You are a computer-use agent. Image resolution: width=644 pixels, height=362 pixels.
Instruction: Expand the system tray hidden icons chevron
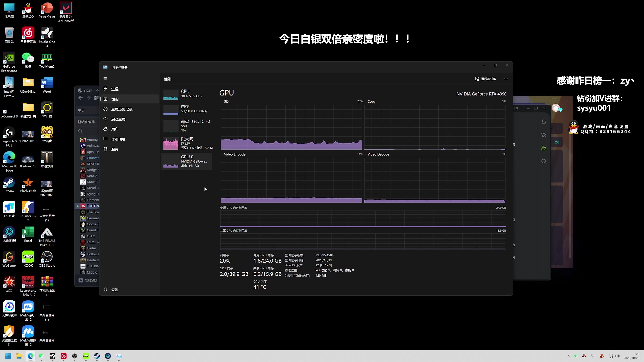(568, 356)
